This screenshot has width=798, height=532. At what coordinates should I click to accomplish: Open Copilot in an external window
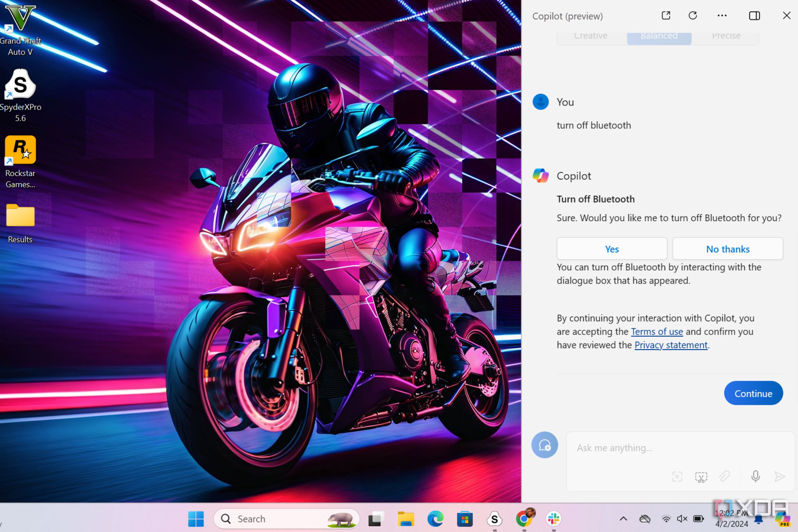[666, 16]
